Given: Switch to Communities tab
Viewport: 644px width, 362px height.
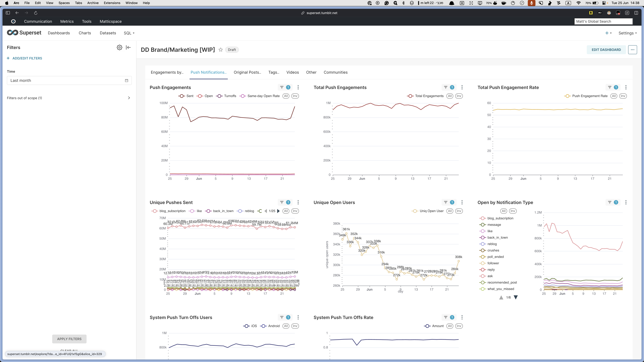Looking at the screenshot, I should (x=335, y=72).
